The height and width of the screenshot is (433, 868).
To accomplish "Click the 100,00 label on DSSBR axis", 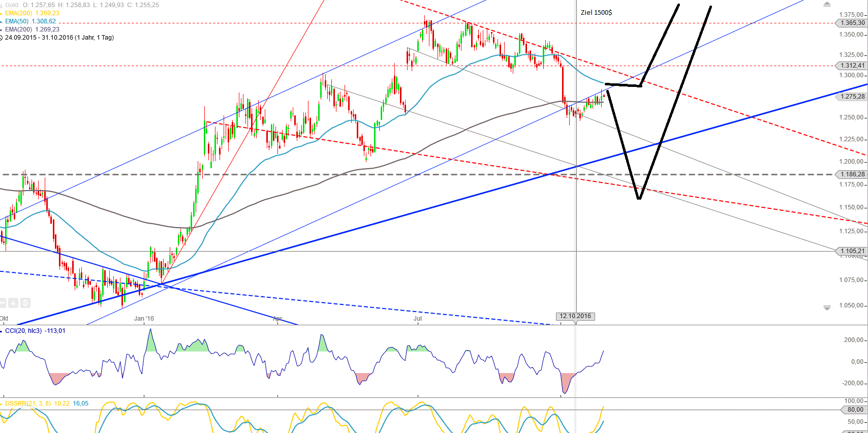I will point(855,401).
